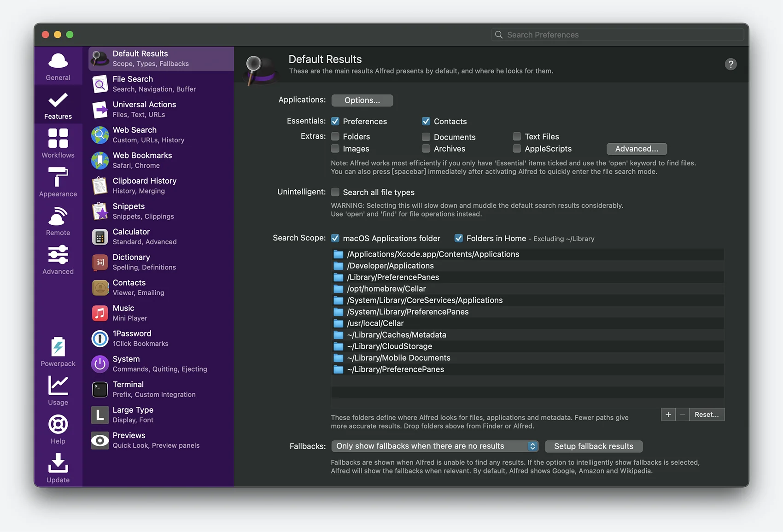Viewport: 783px width, 532px height.
Task: Select /Developer/Applications folder row
Action: (x=527, y=266)
